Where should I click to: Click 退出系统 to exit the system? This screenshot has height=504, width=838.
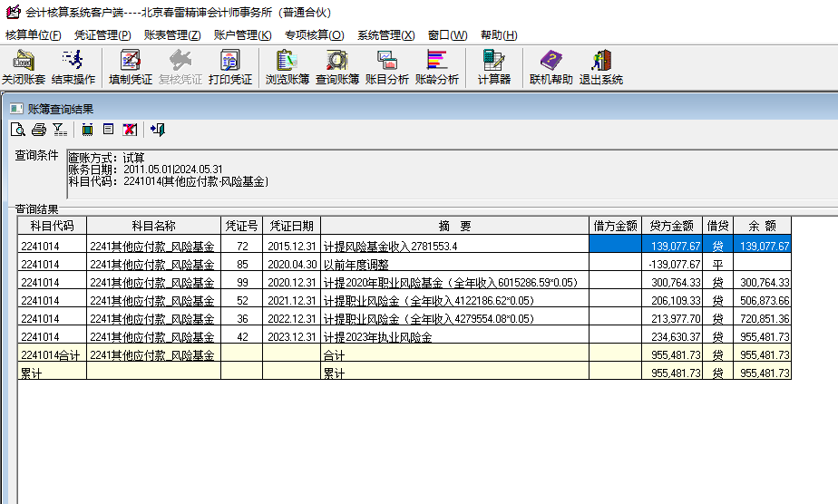[600, 67]
